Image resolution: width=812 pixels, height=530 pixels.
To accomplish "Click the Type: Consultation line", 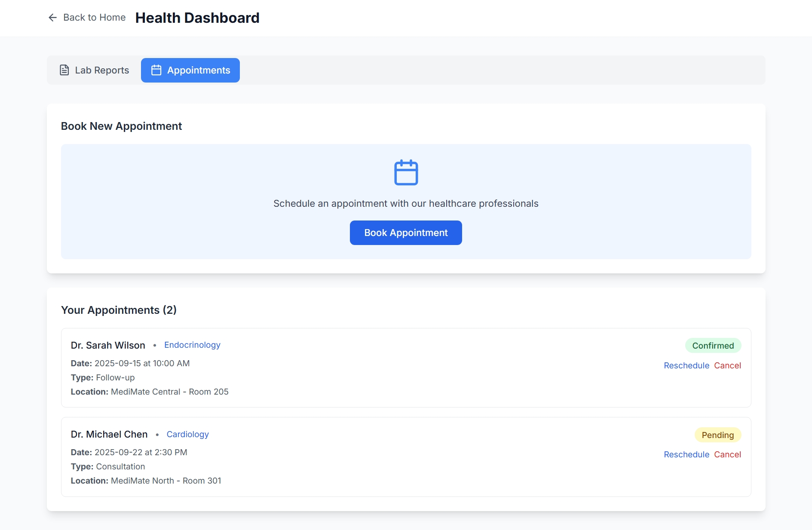I will click(108, 466).
